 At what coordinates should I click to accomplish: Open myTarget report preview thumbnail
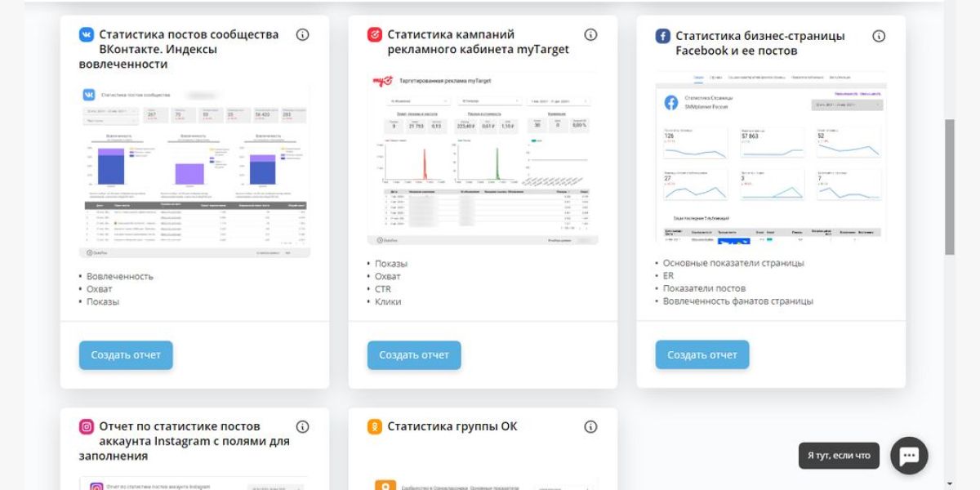tap(483, 158)
